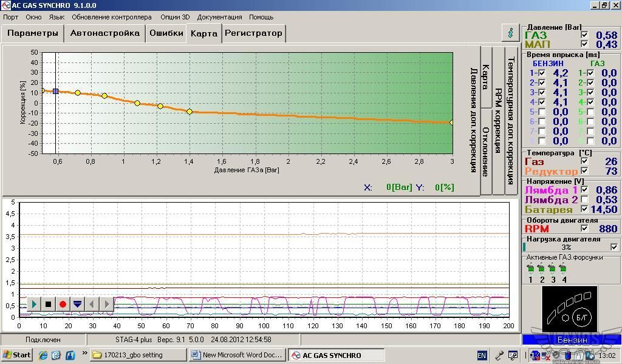Switch to the Автонастройка tab

(x=104, y=33)
